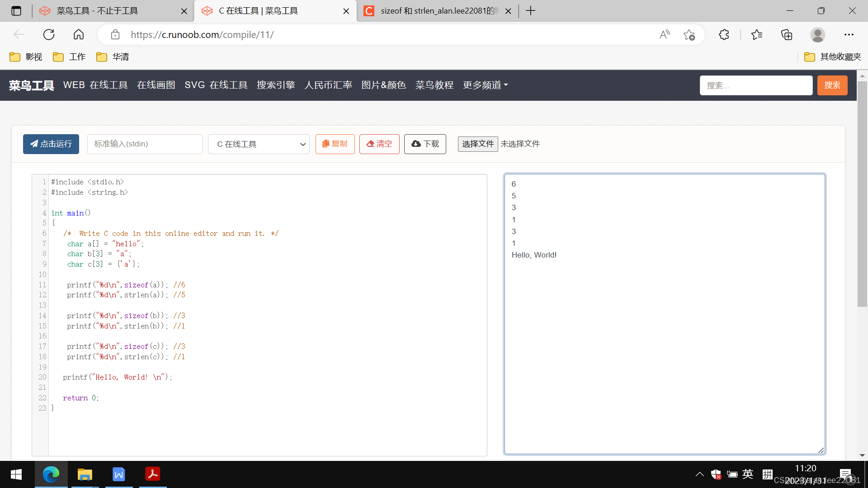Image resolution: width=868 pixels, height=488 pixels.
Task: Go to browser home page icon
Action: click(79, 35)
